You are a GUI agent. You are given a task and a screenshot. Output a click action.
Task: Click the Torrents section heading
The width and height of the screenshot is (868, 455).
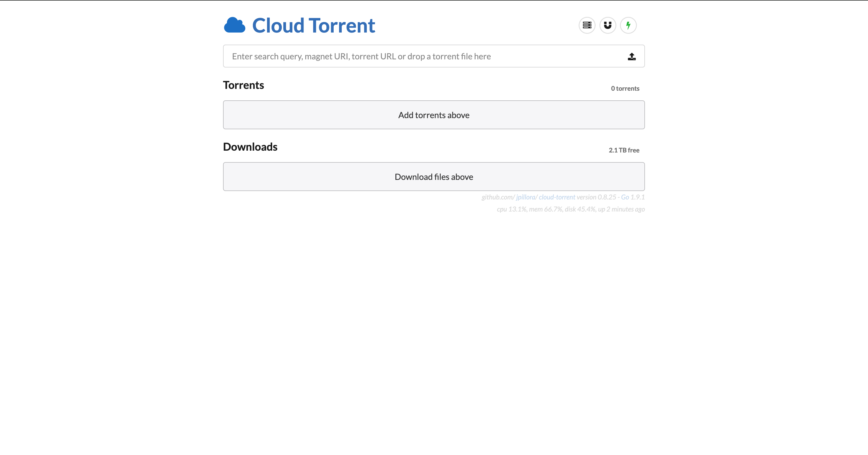click(x=243, y=85)
